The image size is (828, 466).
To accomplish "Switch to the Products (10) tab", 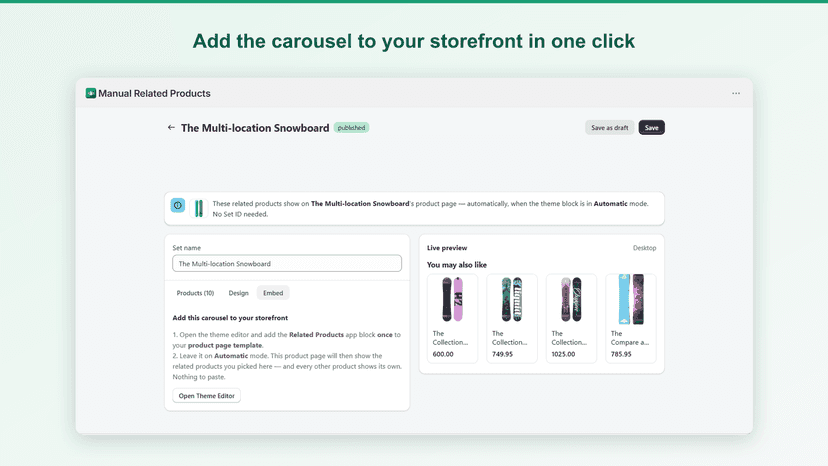I will (x=195, y=293).
